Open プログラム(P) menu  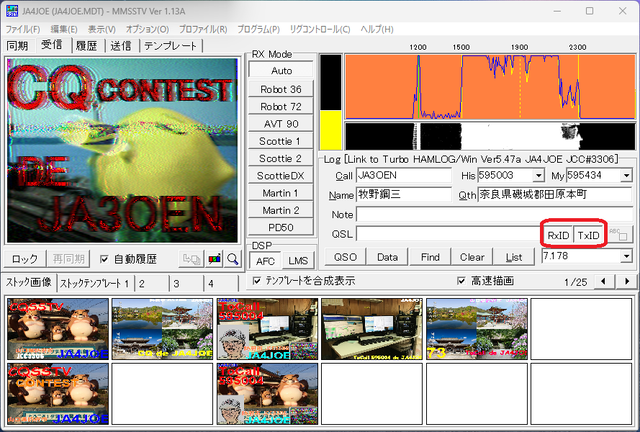[258, 29]
